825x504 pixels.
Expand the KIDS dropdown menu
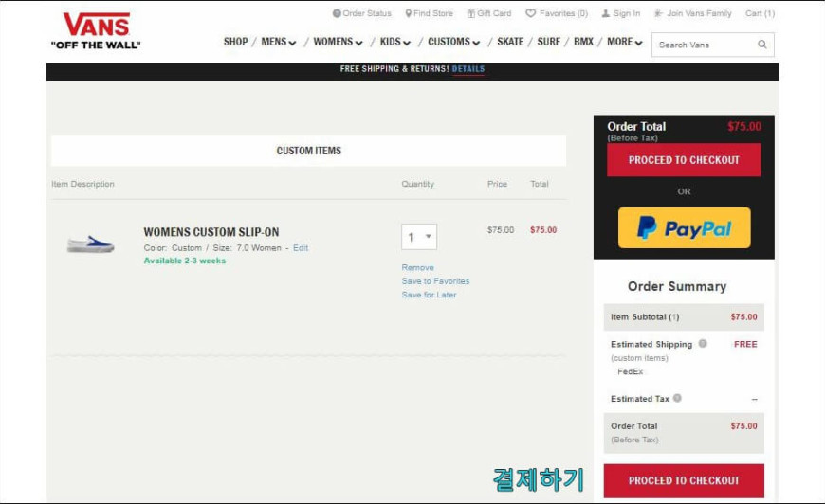395,42
